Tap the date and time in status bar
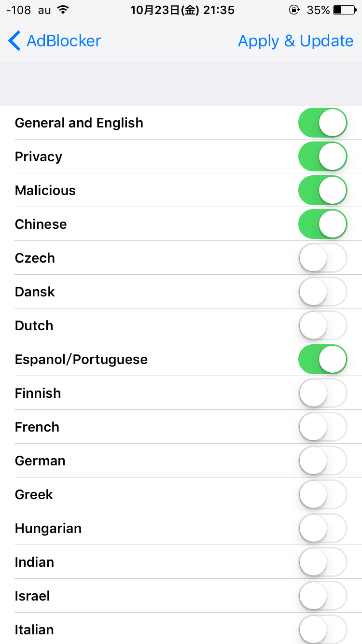 click(182, 10)
